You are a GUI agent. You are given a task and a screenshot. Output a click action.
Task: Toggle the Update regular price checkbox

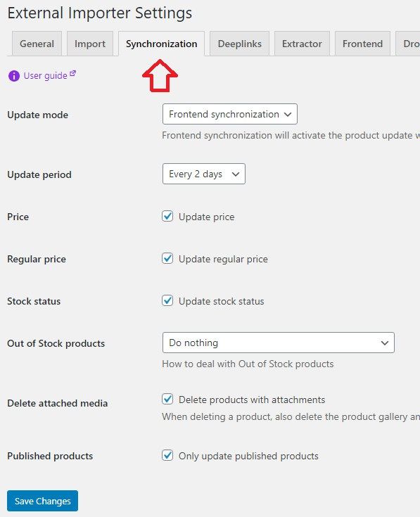167,259
